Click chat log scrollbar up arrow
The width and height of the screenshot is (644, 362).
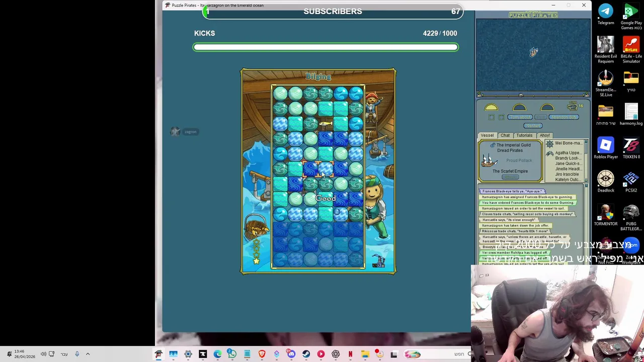586,186
